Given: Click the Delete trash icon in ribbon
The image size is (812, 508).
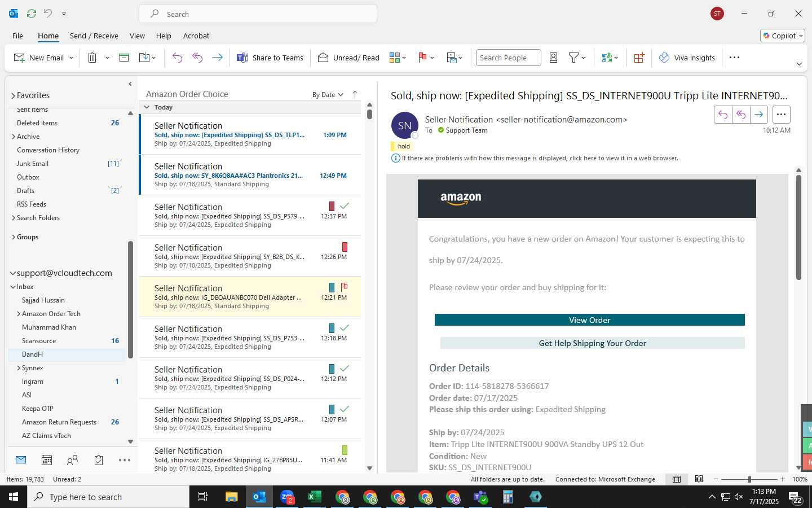Looking at the screenshot, I should click(x=92, y=58).
